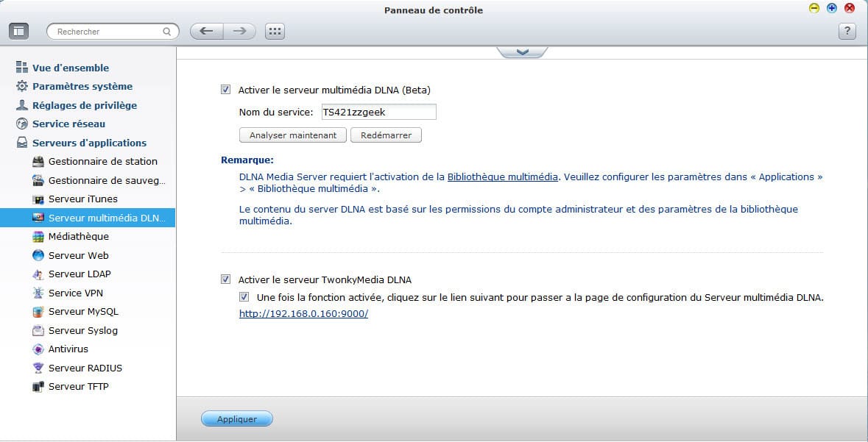Click the Serveur TFTP icon
The image size is (868, 442).
click(x=38, y=387)
